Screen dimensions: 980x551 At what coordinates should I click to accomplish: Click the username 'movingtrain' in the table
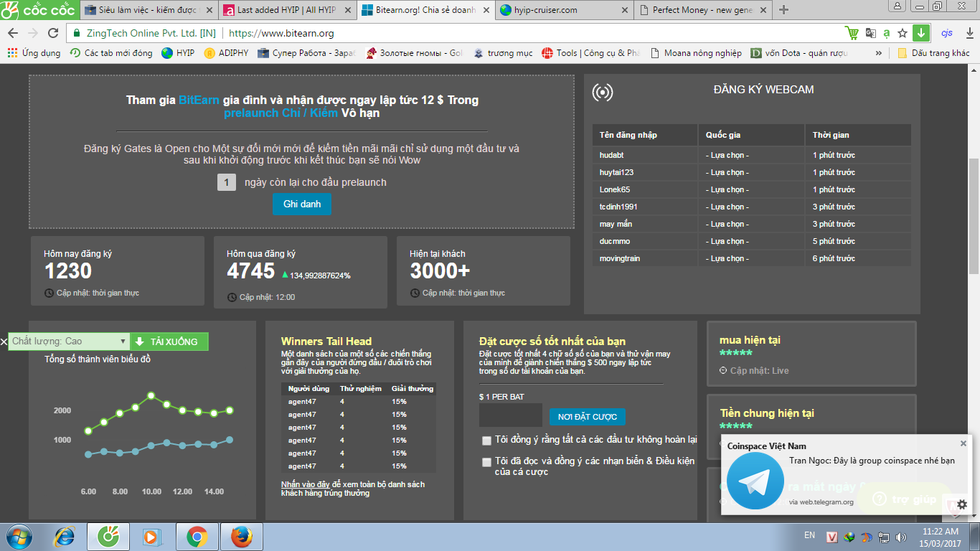[620, 258]
